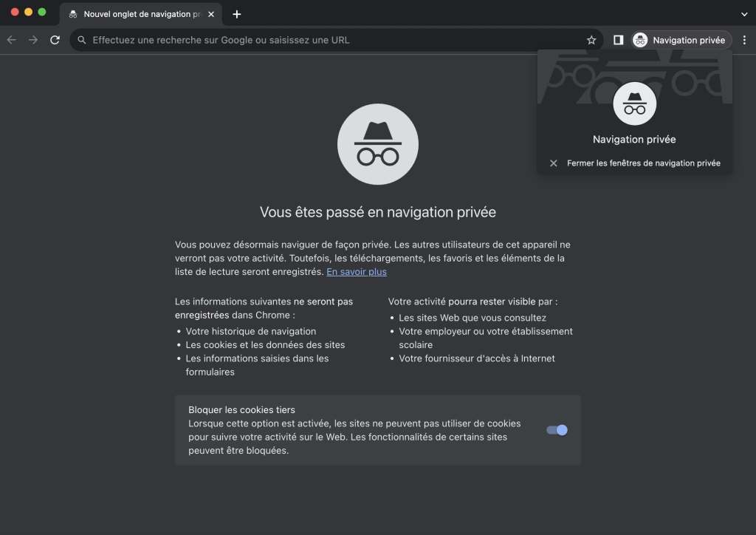The width and height of the screenshot is (756, 535).
Task: Reload the page with the refresh icon
Action: [55, 40]
